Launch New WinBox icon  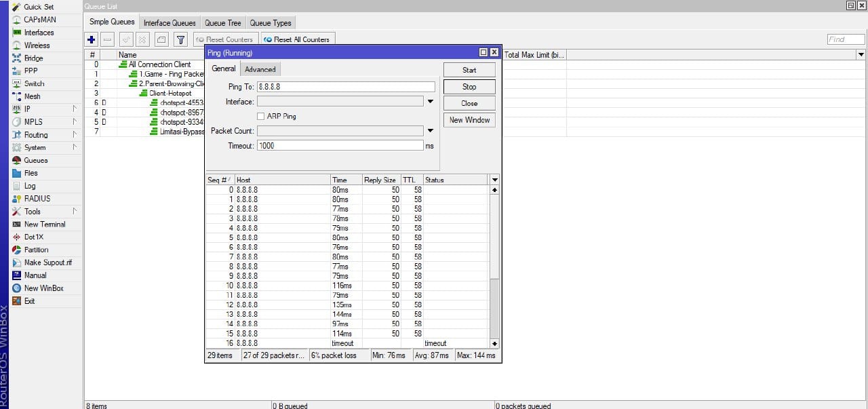pos(17,288)
